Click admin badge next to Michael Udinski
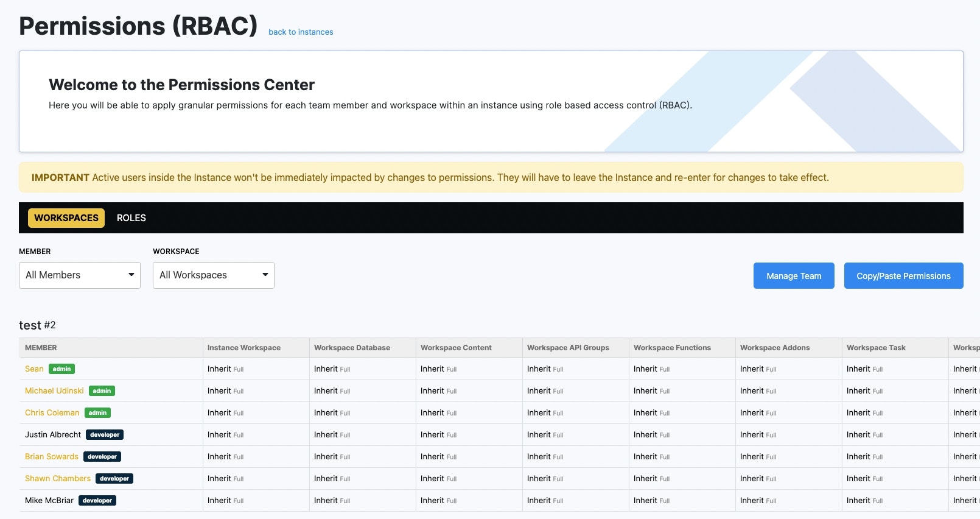 coord(102,391)
